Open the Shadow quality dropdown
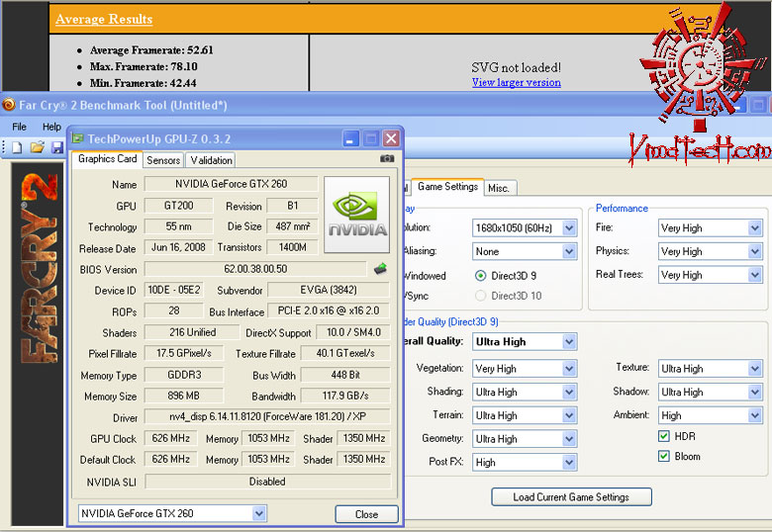The width and height of the screenshot is (772, 532). point(710,393)
